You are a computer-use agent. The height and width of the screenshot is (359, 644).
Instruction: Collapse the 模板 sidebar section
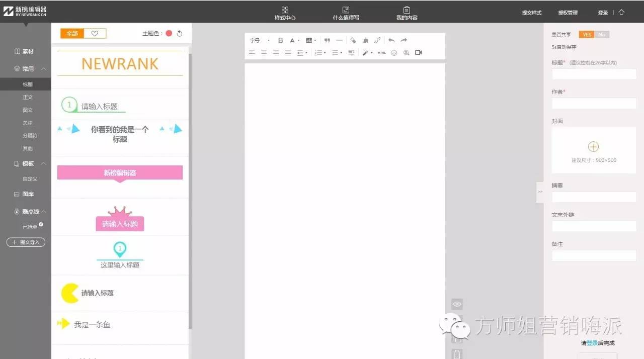[x=44, y=163]
